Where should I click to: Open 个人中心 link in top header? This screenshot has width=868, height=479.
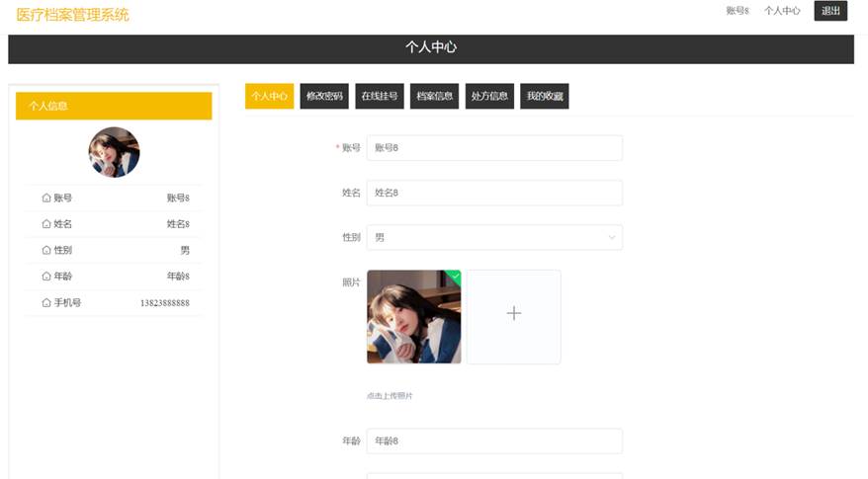(782, 11)
